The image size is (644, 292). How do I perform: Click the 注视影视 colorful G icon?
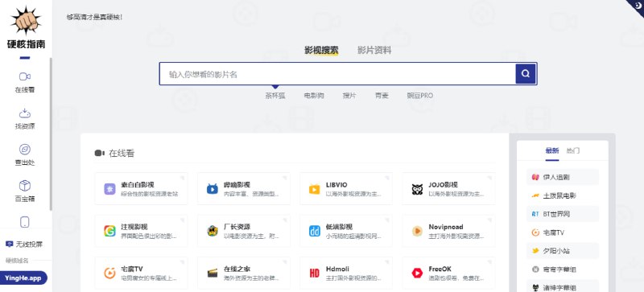109,231
